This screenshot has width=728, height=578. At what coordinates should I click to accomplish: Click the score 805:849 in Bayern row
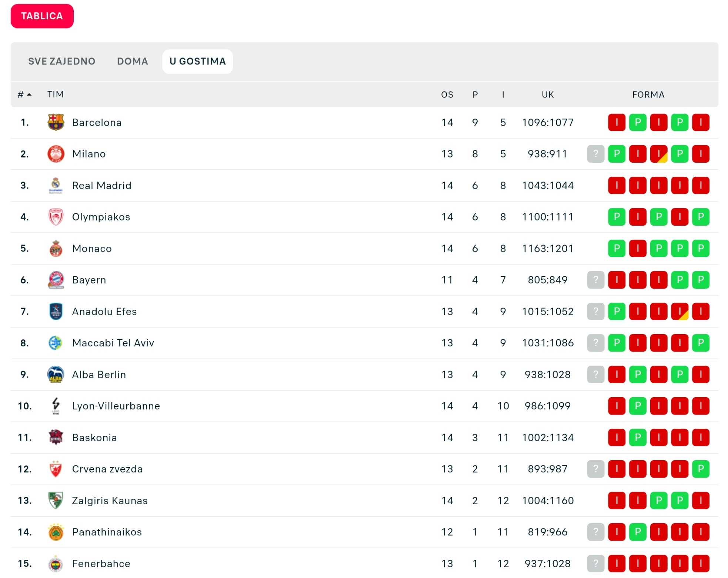[x=548, y=280]
